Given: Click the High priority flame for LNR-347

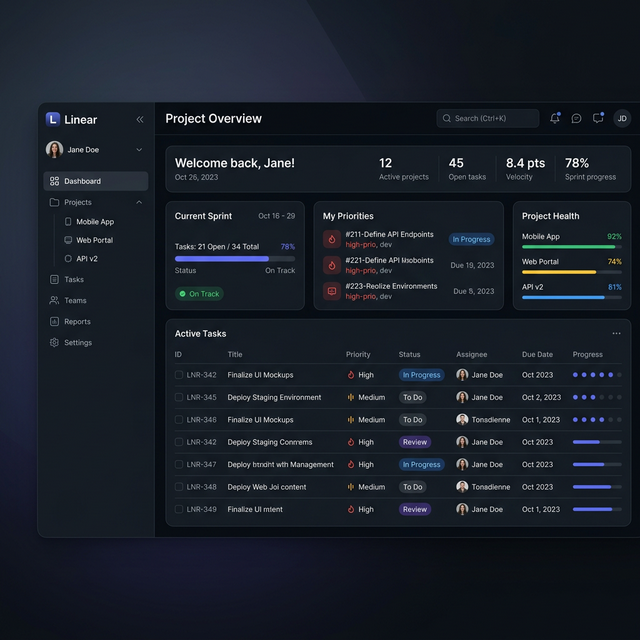Looking at the screenshot, I should [351, 464].
